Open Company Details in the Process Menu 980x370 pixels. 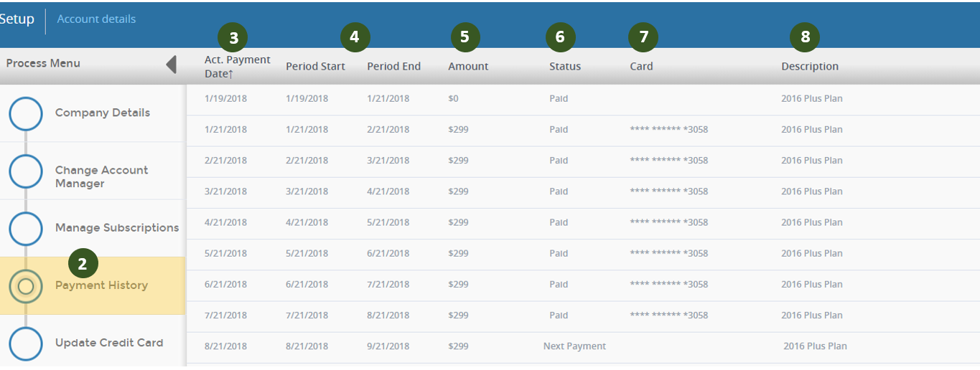[x=103, y=113]
